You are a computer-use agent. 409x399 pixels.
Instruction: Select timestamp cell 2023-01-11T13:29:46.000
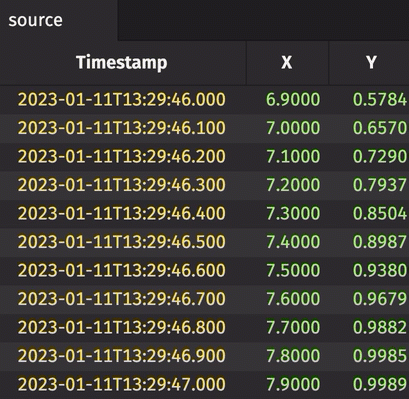pos(122,99)
